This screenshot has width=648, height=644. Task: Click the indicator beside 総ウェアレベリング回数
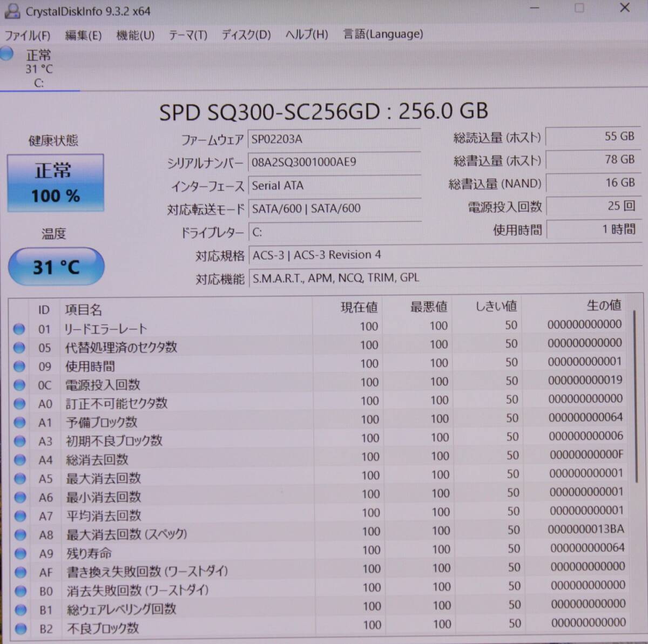(x=19, y=610)
